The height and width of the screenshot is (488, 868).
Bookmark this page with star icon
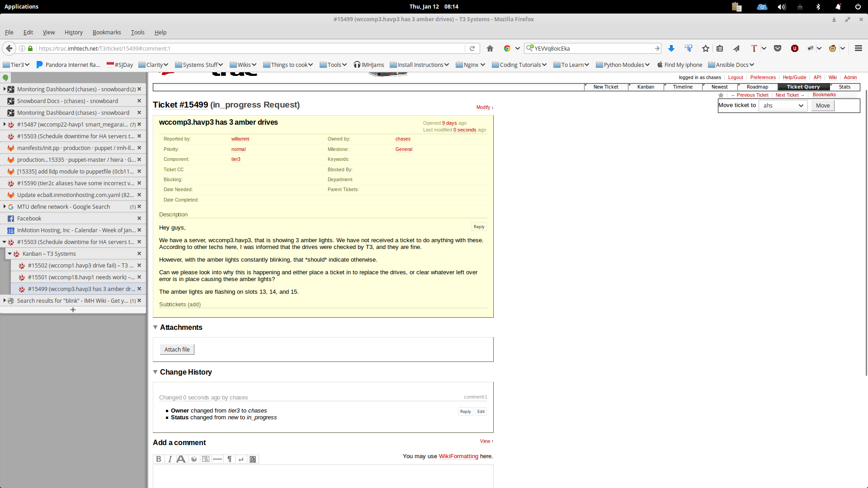[705, 48]
